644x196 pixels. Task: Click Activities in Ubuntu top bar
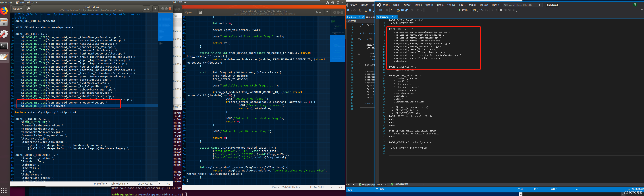tap(6, 2)
